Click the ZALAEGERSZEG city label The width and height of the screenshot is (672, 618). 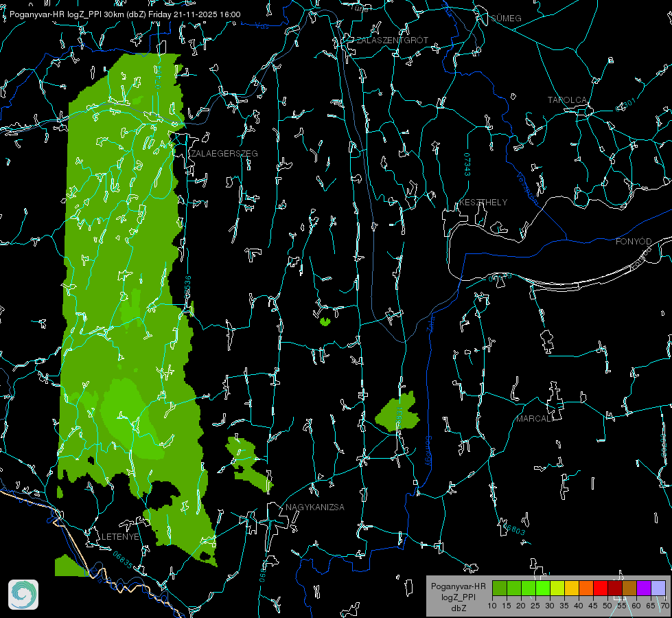[x=224, y=154]
